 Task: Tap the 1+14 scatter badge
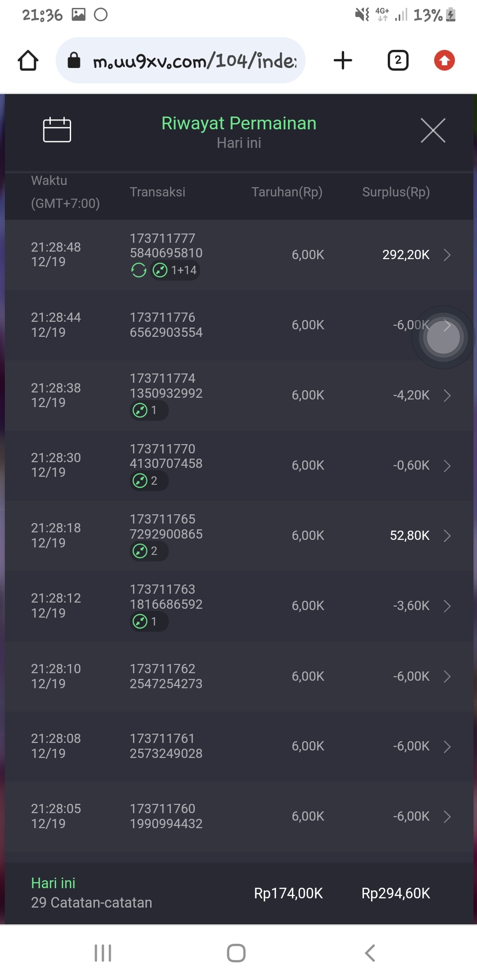(x=175, y=270)
